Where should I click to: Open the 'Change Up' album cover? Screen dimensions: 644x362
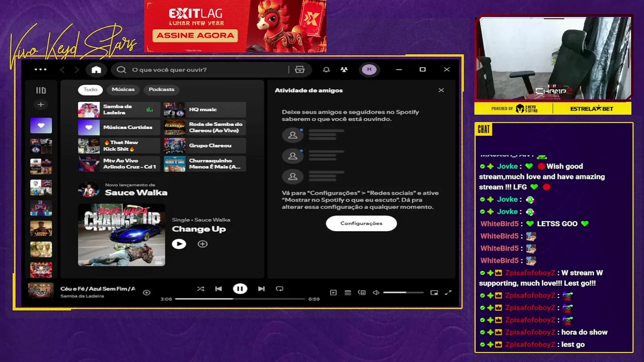[121, 235]
